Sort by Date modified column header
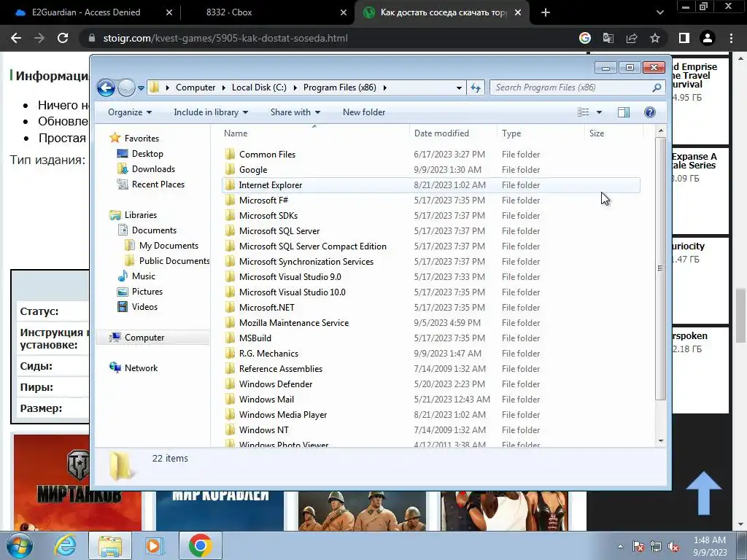The image size is (747, 560). tap(453, 133)
